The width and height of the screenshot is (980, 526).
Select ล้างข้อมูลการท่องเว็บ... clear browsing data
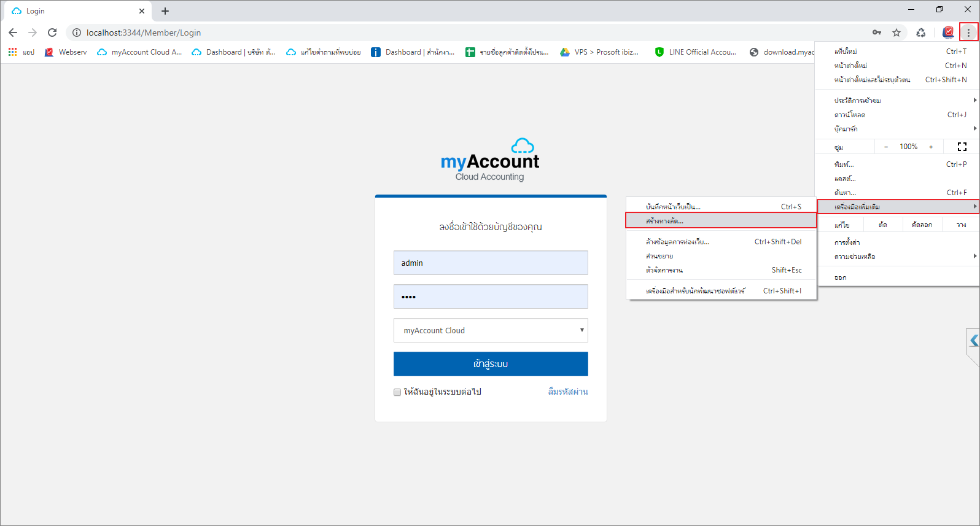tap(721, 242)
